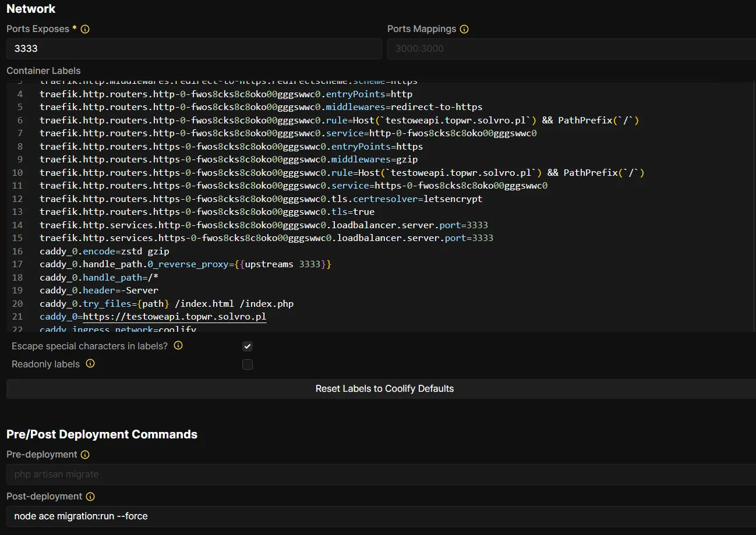Image resolution: width=756 pixels, height=535 pixels.
Task: Click the info icon beside Ports Exposes
Action: tap(85, 29)
